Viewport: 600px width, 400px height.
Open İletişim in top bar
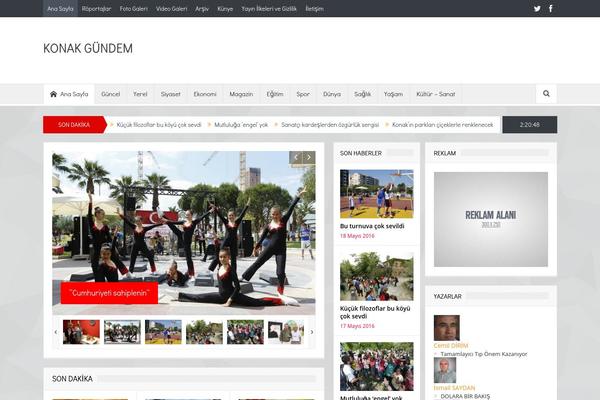click(x=315, y=8)
